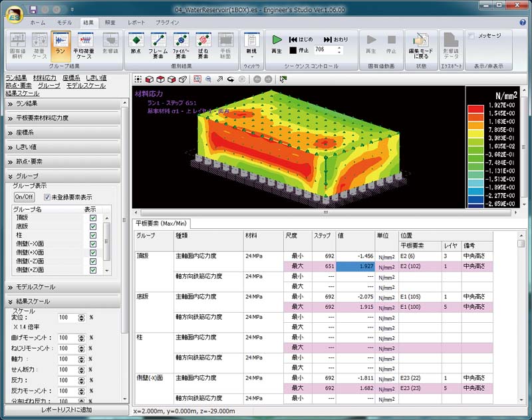The height and width of the screenshot is (420, 532).
Task: Select the second cube view icon with red top
Action: click(x=160, y=79)
